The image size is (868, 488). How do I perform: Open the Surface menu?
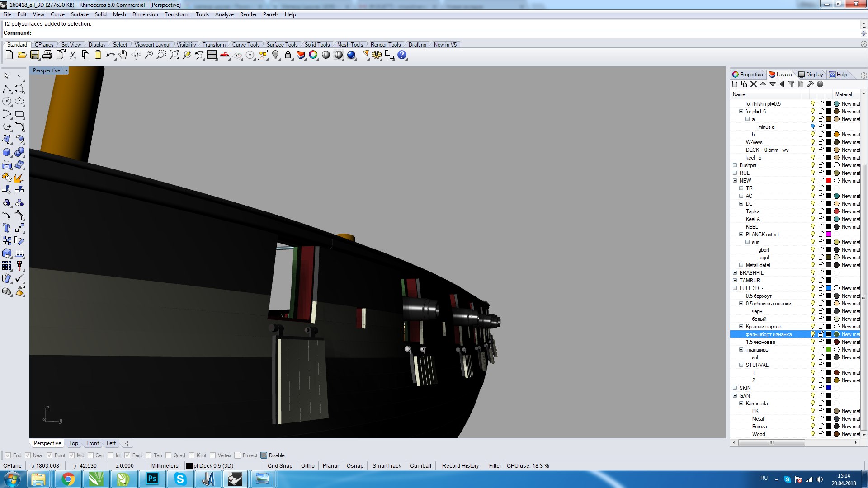tap(80, 14)
